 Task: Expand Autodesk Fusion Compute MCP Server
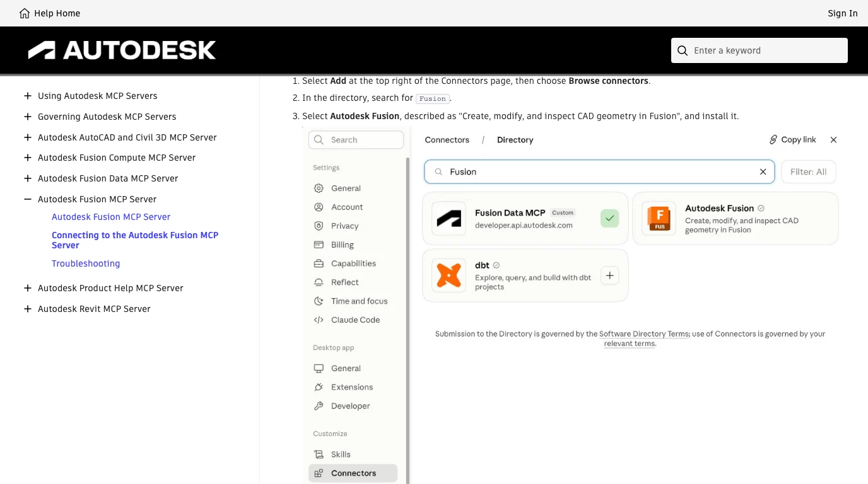click(27, 158)
